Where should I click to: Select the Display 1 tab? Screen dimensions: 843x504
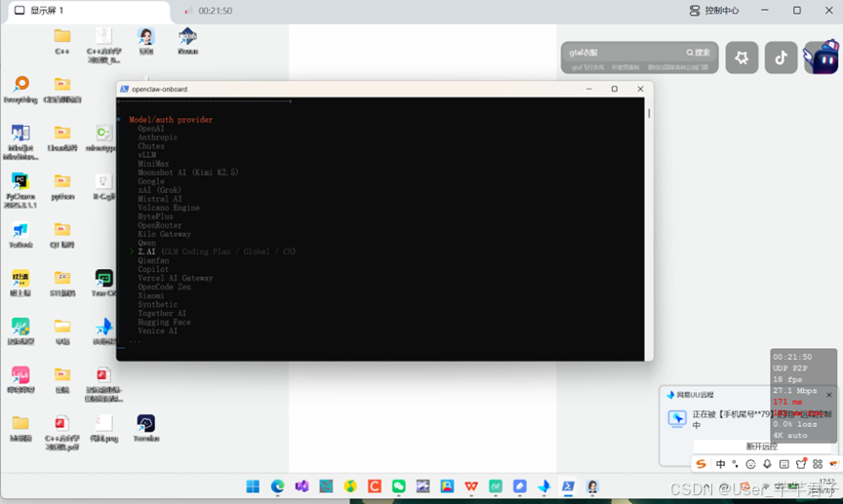(89, 11)
